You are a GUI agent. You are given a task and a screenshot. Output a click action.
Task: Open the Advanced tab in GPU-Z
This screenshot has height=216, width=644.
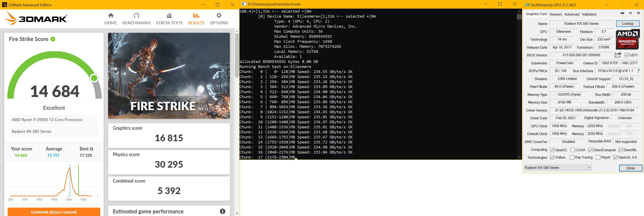coord(572,14)
